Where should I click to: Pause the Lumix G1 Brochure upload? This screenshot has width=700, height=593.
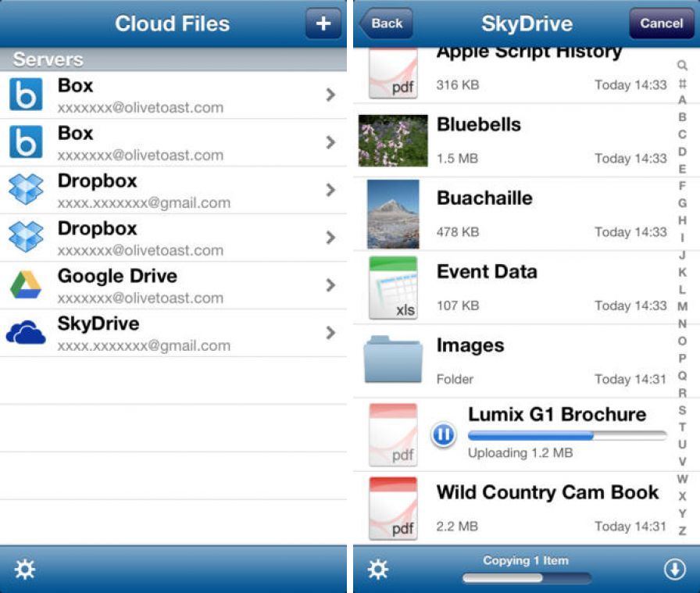tap(443, 434)
